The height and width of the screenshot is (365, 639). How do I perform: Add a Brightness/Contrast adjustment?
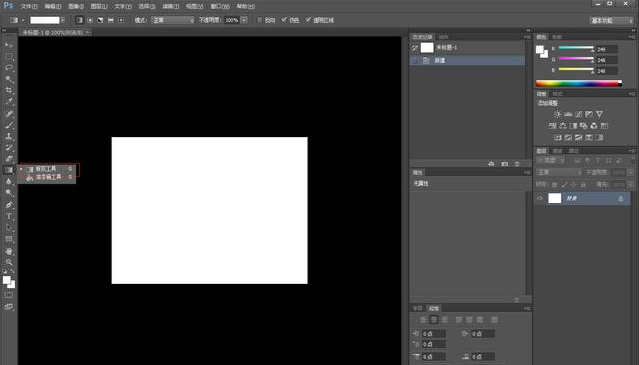click(x=557, y=114)
